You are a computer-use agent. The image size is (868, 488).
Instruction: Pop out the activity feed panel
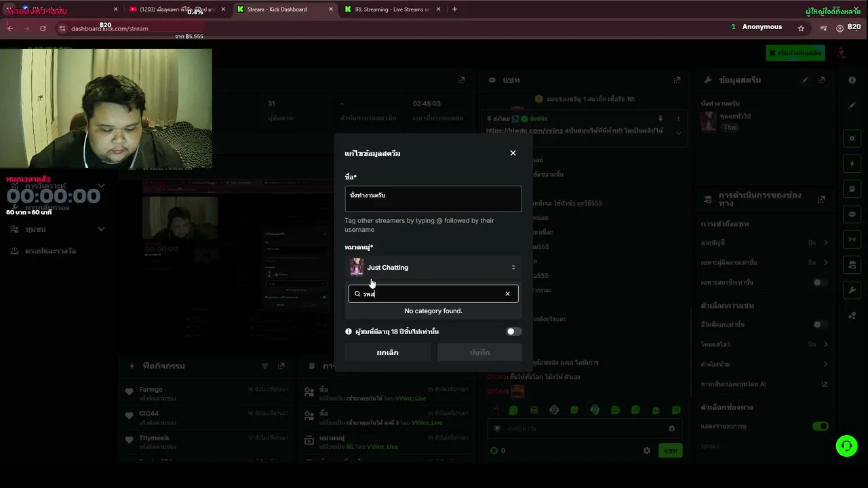(281, 366)
